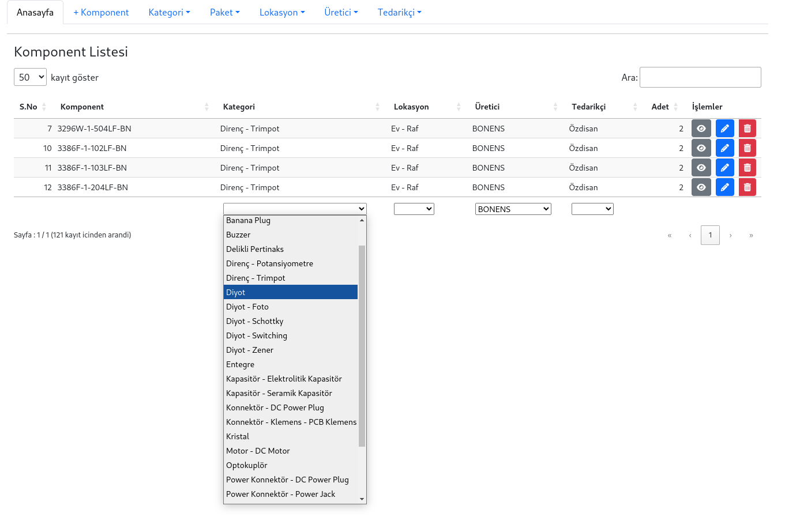View component 3386F-1-103LF-BN eye icon
The width and height of the screenshot is (785, 532).
[701, 168]
